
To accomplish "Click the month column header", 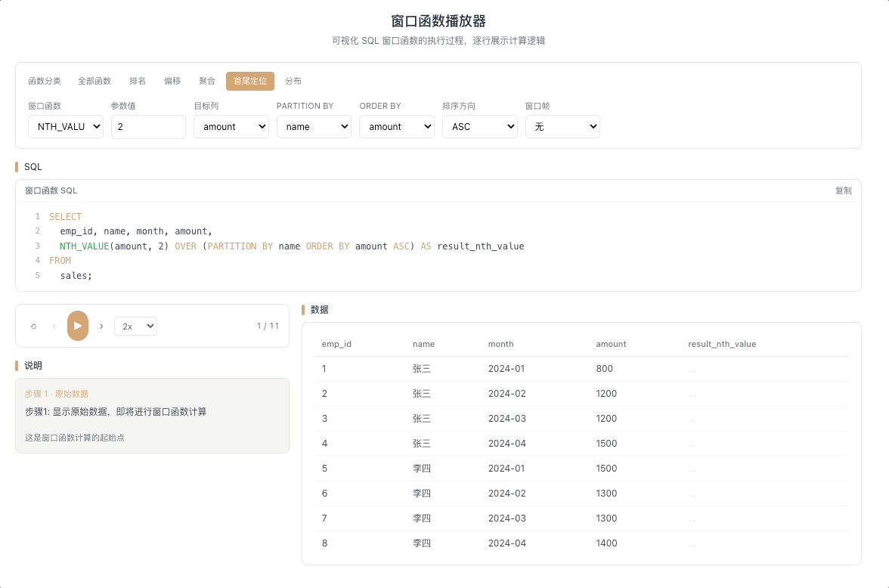I will click(500, 344).
